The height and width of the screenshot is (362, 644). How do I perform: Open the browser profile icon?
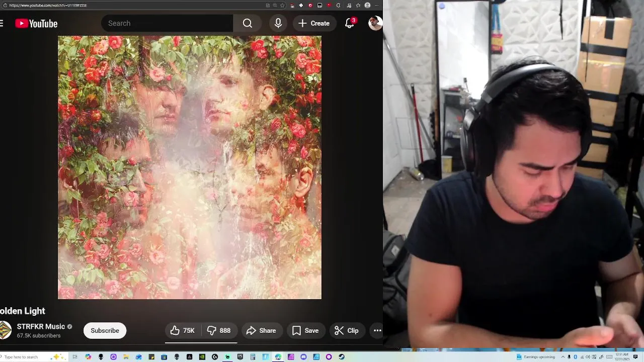[x=367, y=5]
